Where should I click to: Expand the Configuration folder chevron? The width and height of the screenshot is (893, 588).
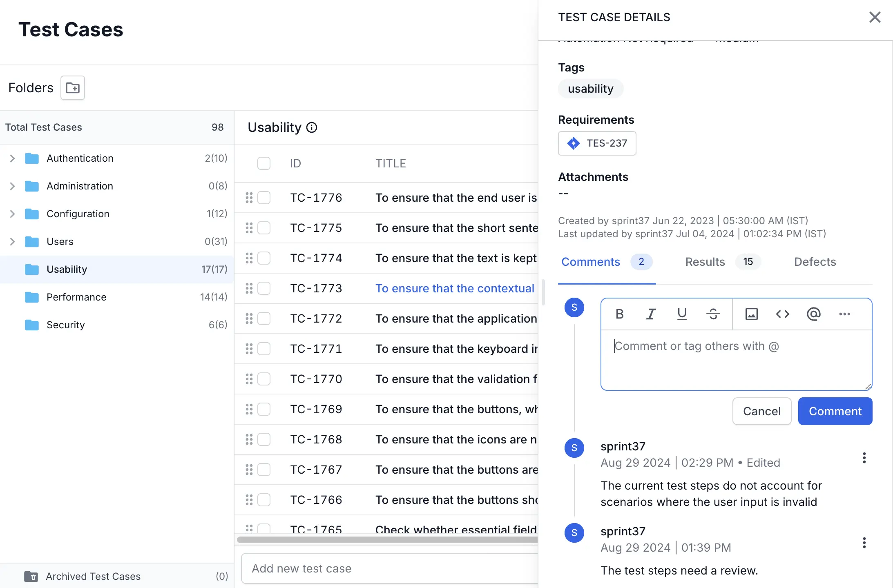tap(12, 214)
